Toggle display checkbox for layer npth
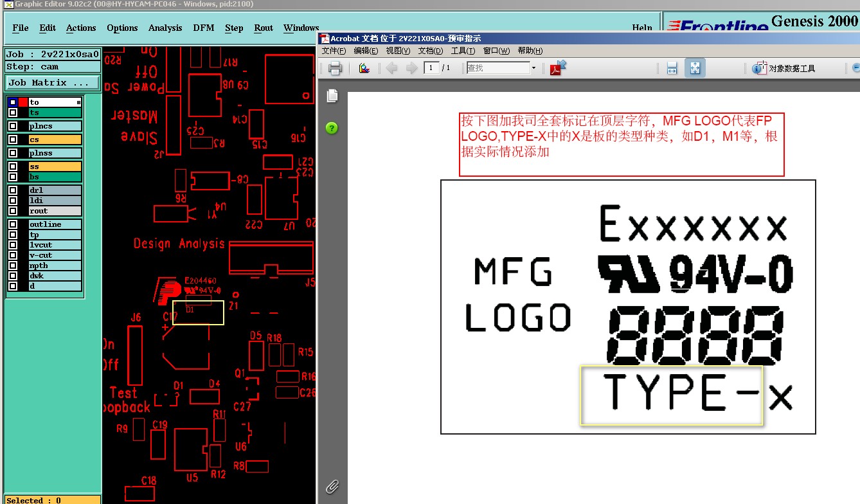Viewport: 860px width, 504px height. 13,265
